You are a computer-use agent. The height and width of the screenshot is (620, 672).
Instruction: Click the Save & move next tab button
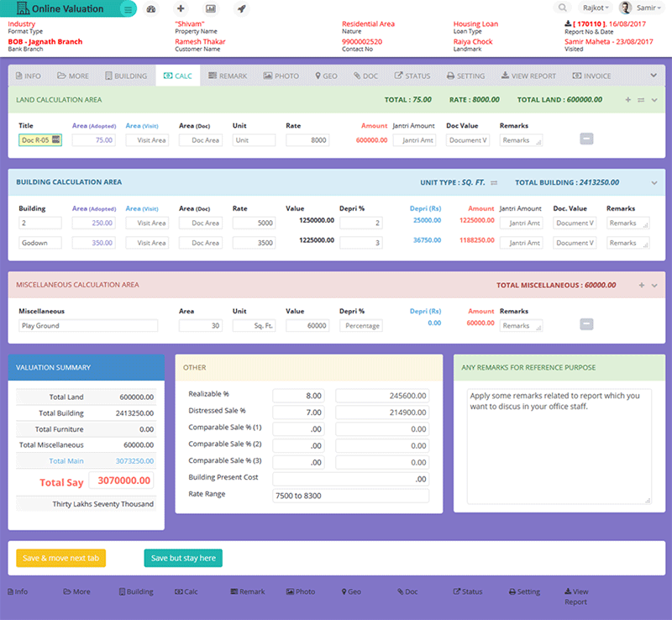(x=61, y=558)
